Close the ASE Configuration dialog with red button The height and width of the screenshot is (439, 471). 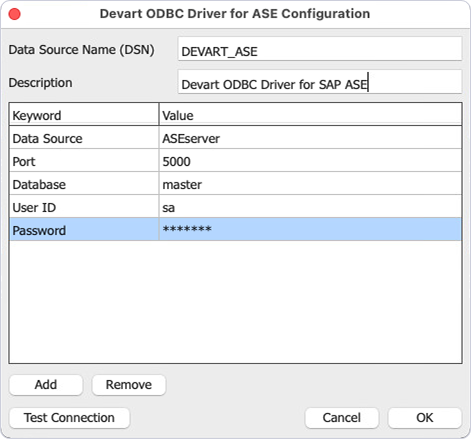click(14, 14)
